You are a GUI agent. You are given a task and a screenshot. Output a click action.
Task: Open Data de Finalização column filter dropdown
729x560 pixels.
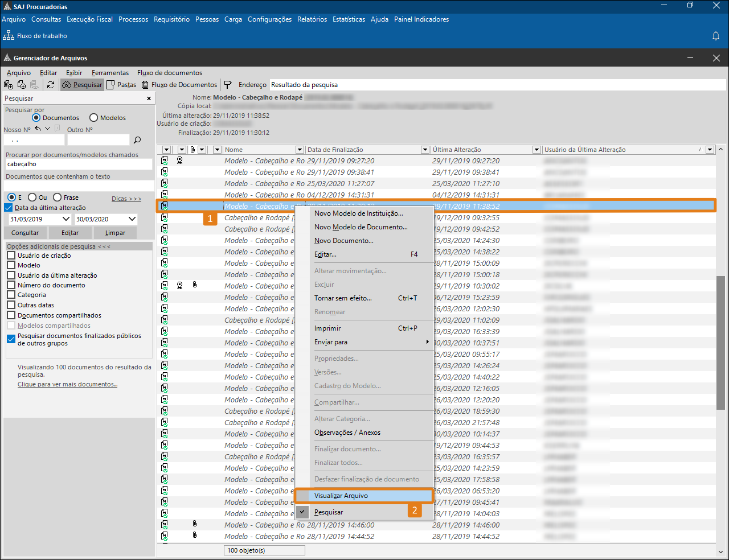[425, 150]
